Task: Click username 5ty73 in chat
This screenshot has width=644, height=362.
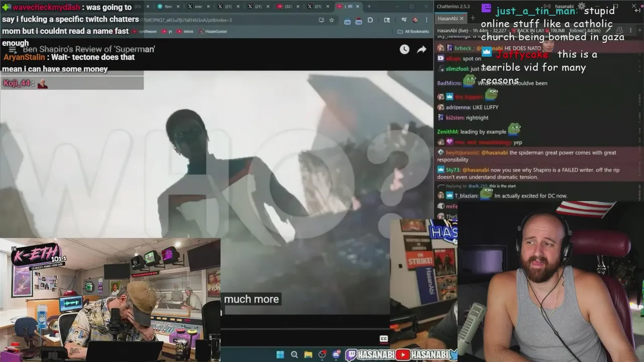Action: pyautogui.click(x=453, y=170)
